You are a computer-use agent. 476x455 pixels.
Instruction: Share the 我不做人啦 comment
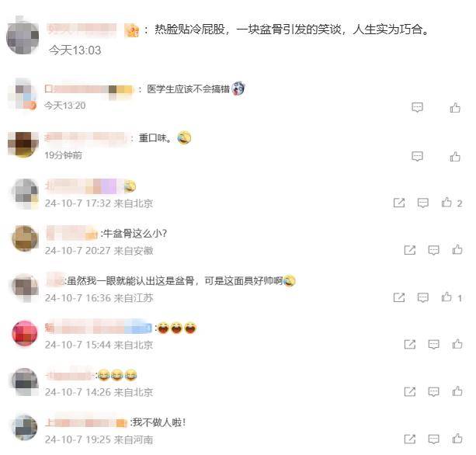[410, 439]
